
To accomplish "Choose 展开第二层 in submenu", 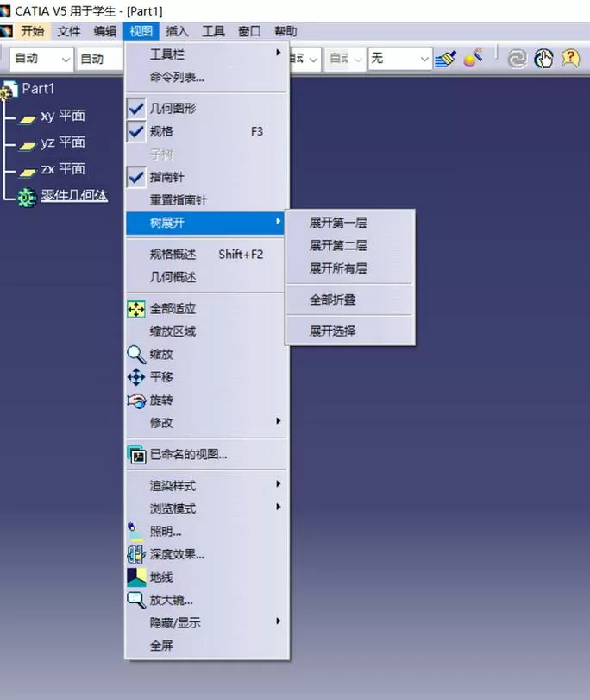I will [350, 245].
